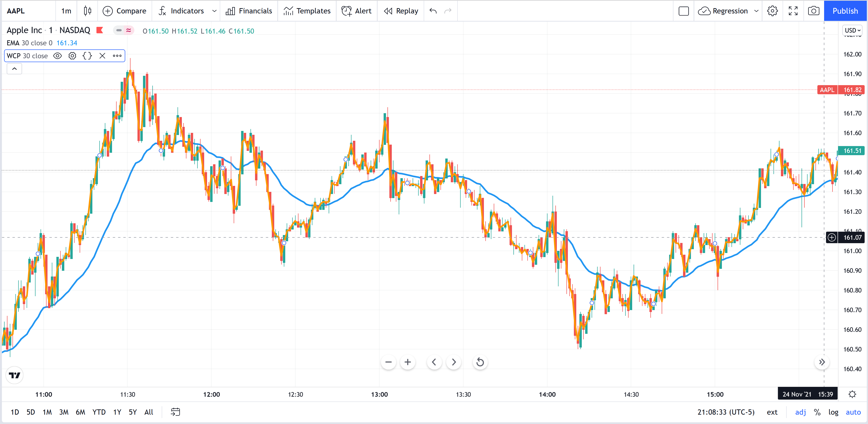This screenshot has width=868, height=424.
Task: Open the Financials panel
Action: [249, 11]
